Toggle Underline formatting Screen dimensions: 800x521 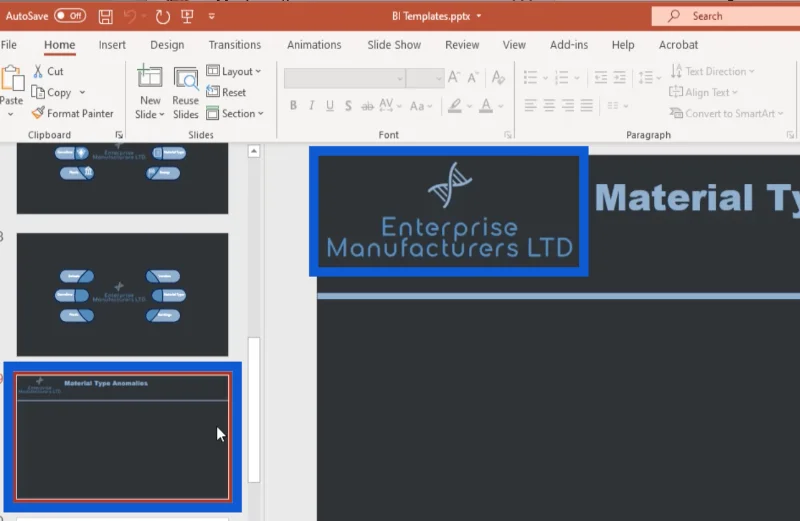point(330,106)
